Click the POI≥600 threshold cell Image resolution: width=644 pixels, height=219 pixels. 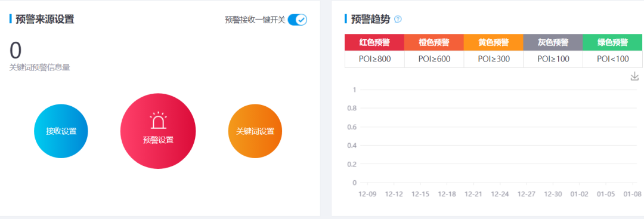434,58
